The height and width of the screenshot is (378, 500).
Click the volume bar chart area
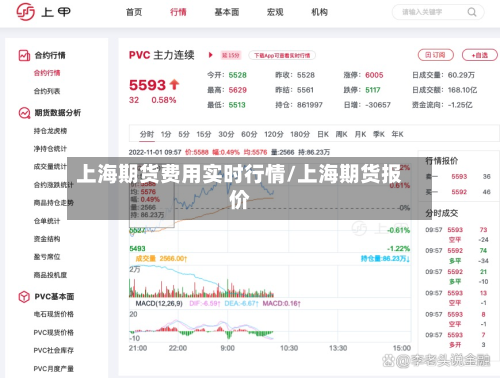click(270, 281)
